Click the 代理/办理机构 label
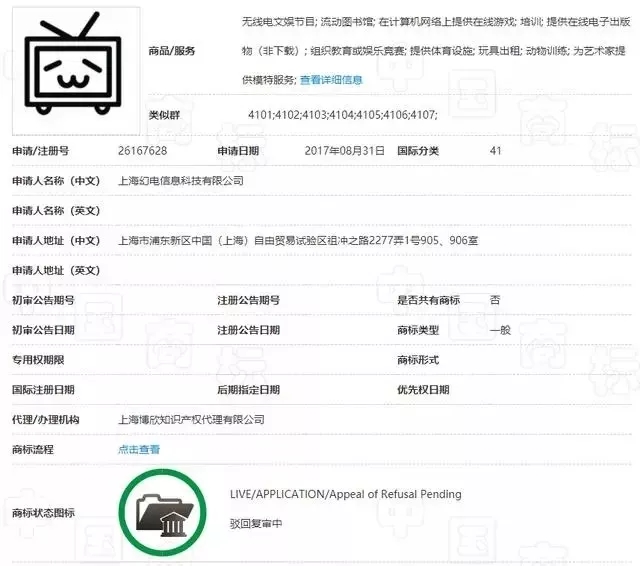Image resolution: width=640 pixels, height=566 pixels. tap(45, 420)
